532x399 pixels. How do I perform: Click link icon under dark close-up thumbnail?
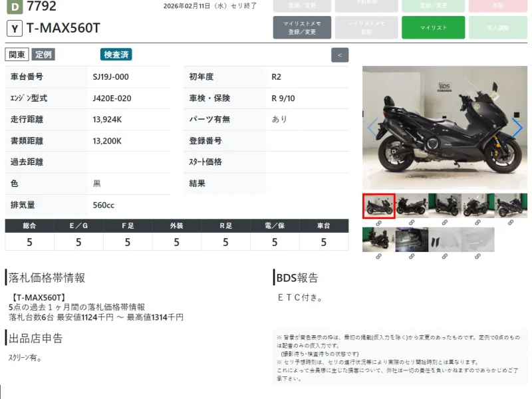point(412,257)
